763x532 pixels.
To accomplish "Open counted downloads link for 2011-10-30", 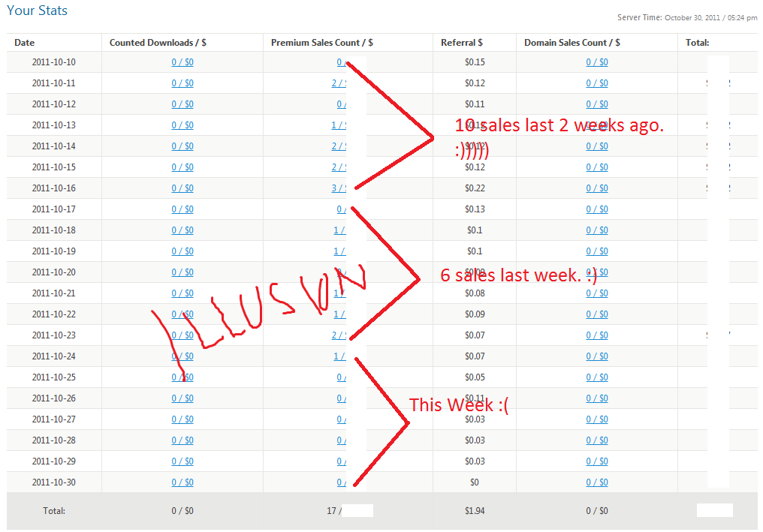I will click(182, 482).
